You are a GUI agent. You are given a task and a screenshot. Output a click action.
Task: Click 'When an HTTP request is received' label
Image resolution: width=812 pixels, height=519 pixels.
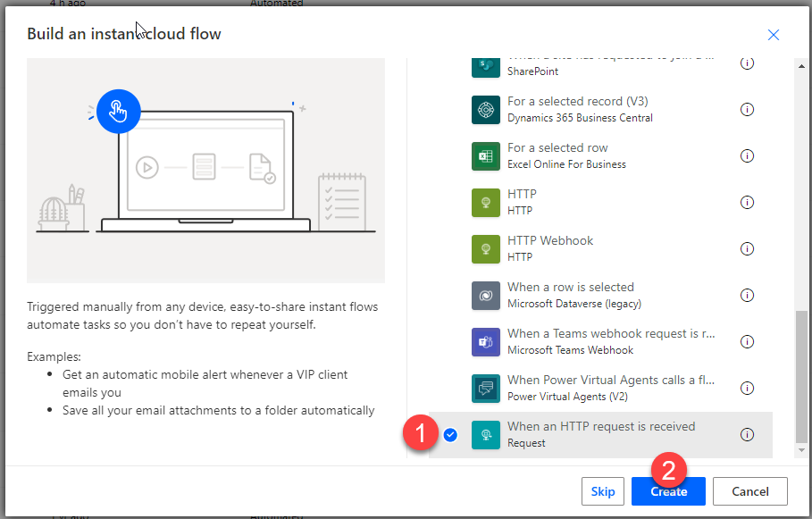601,427
